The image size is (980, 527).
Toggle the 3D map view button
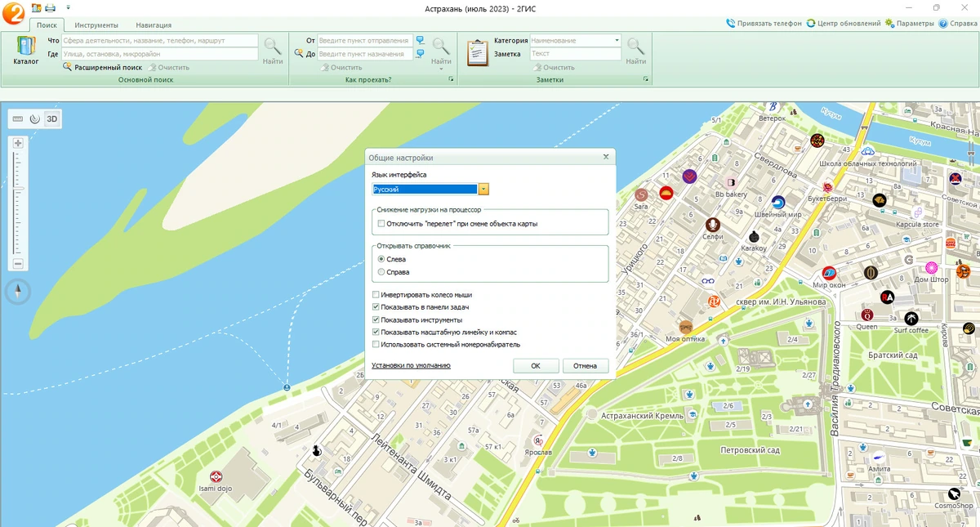[51, 118]
